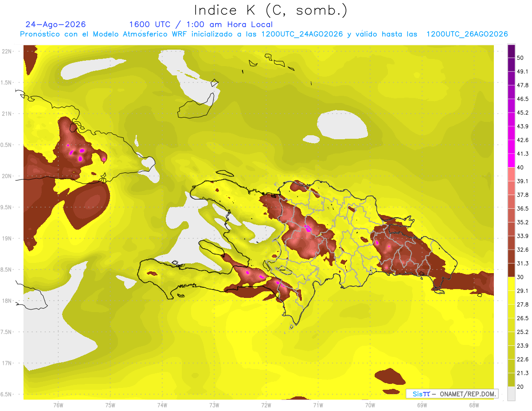The image size is (532, 411).
Task: Click the '18N' latitude label
Action: pos(7,301)
